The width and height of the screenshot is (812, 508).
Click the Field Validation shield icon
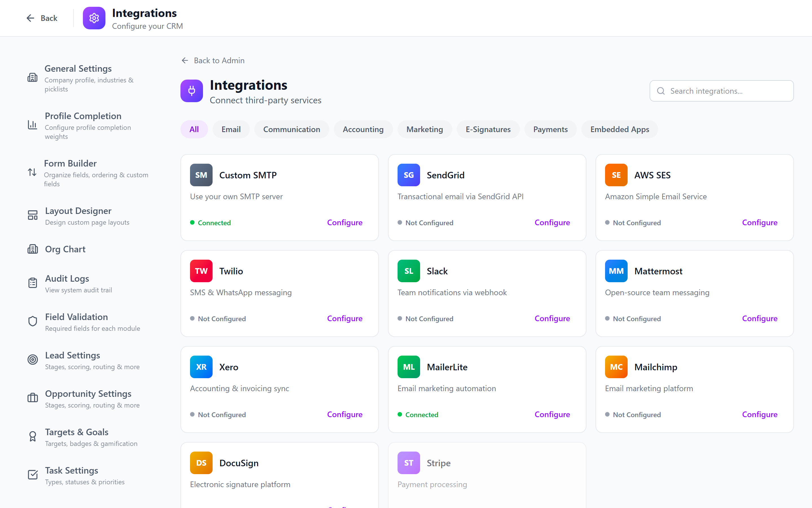point(32,321)
